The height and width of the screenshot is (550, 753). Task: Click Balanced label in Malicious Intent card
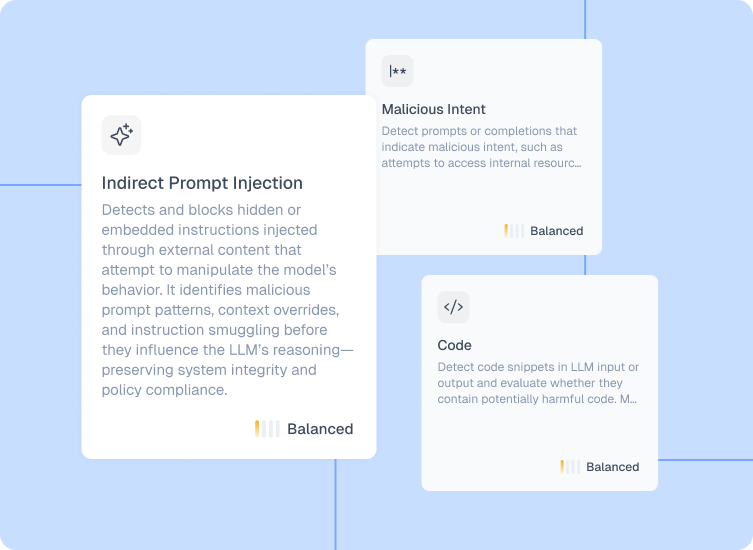(x=556, y=231)
